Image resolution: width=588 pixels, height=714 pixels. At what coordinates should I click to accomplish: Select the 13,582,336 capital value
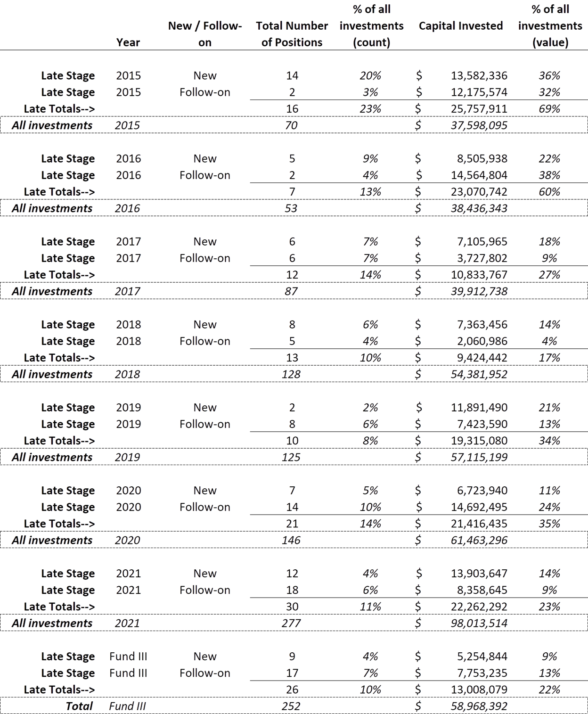click(x=479, y=76)
